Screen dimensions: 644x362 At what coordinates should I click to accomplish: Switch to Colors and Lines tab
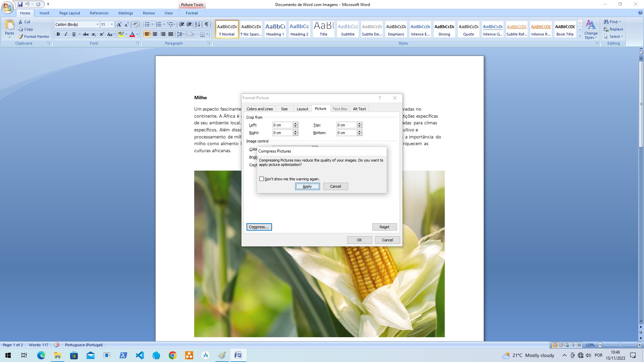pos(260,109)
